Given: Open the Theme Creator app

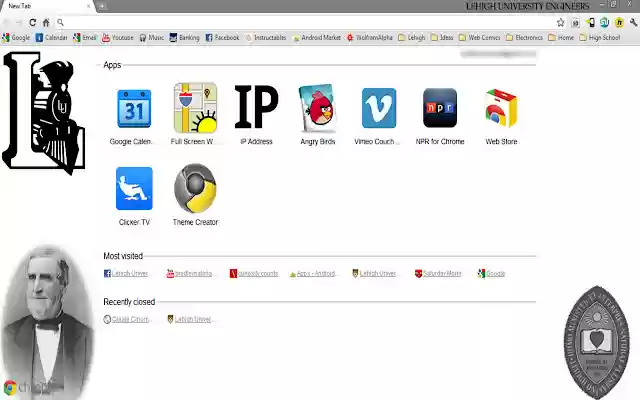Looking at the screenshot, I should click(195, 196).
